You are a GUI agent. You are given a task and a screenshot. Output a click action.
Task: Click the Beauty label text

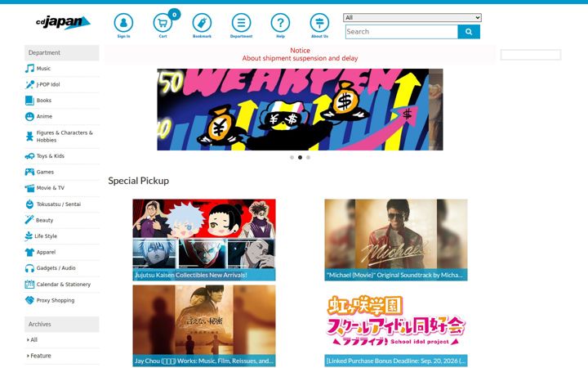coord(44,220)
